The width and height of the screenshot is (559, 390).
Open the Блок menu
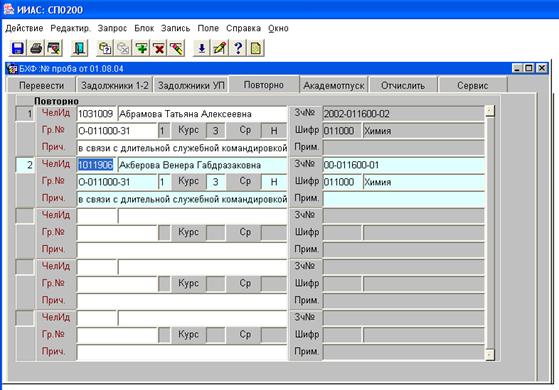[144, 28]
